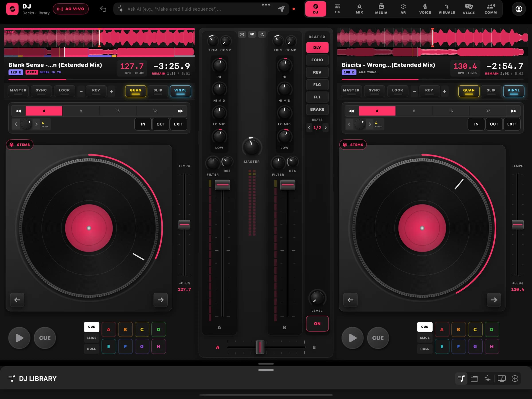Open the user profile icon
This screenshot has height=399, width=532.
[x=519, y=9]
